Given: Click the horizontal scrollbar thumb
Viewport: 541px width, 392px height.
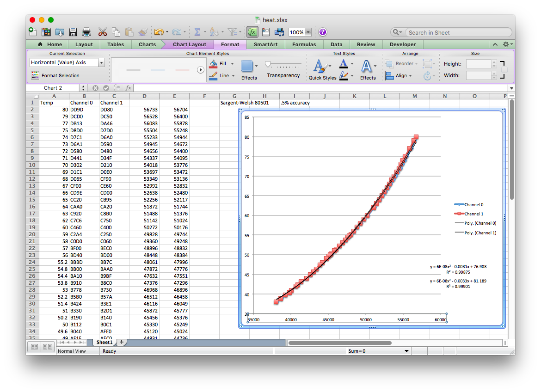Looking at the screenshot, I should tap(340, 343).
